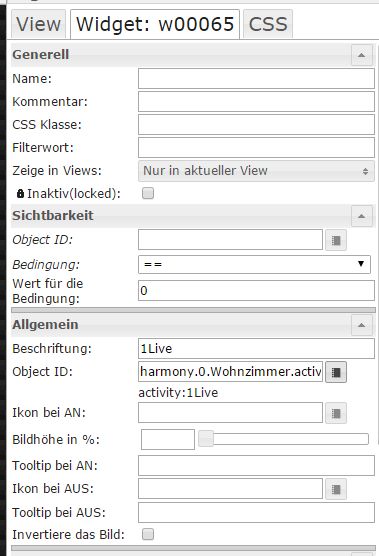Screen dimensions: 379x556
Task: Collapse the Allgemein section
Action: click(361, 325)
